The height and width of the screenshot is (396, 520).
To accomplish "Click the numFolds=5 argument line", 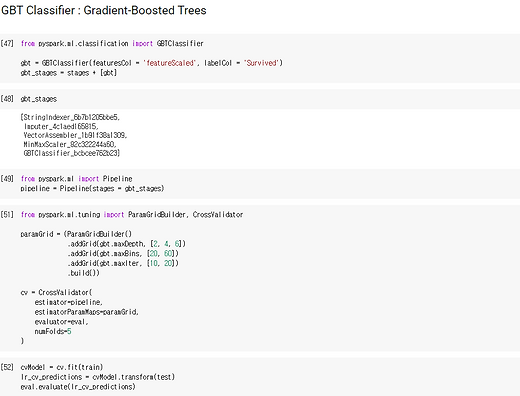I will 53,331.
